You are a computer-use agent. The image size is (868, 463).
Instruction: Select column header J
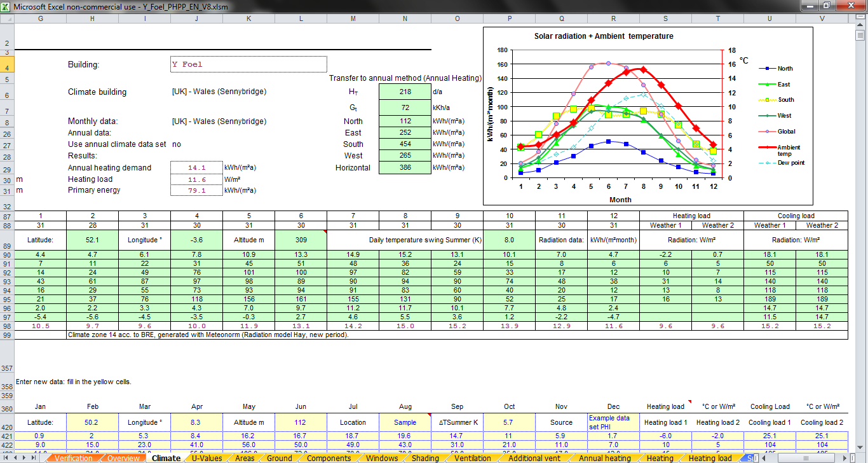[x=196, y=18]
